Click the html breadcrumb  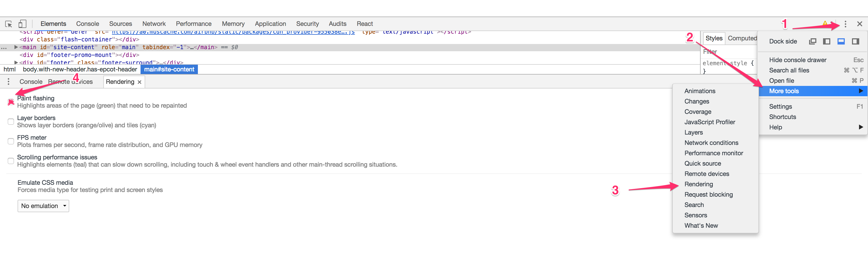[x=10, y=70]
